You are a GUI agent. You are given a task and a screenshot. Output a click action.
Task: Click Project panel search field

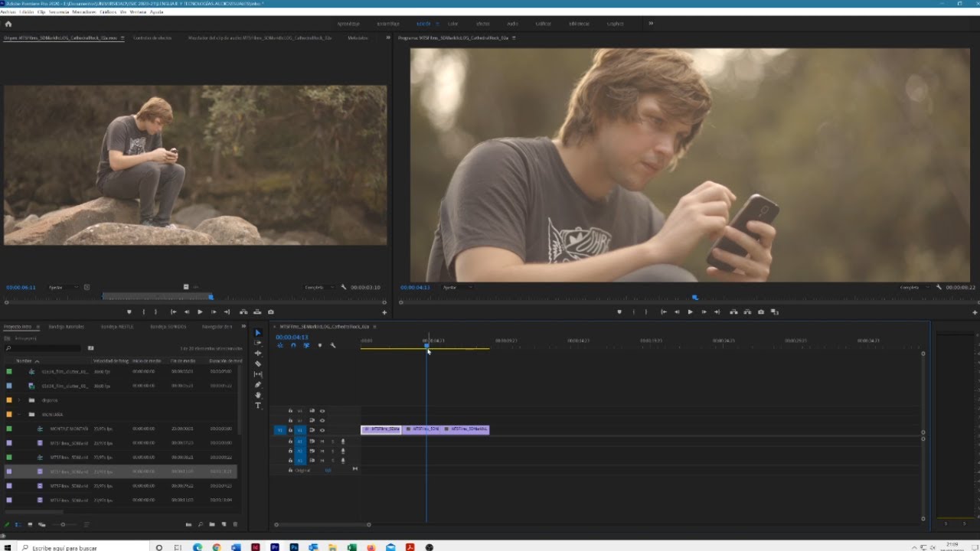point(42,348)
